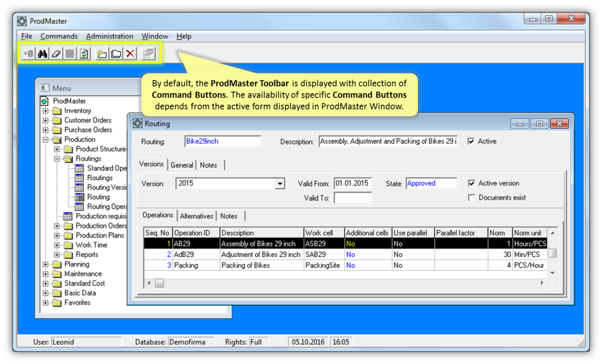The height and width of the screenshot is (364, 602).
Task: Click the empty Valid To field
Action: pyautogui.click(x=353, y=198)
